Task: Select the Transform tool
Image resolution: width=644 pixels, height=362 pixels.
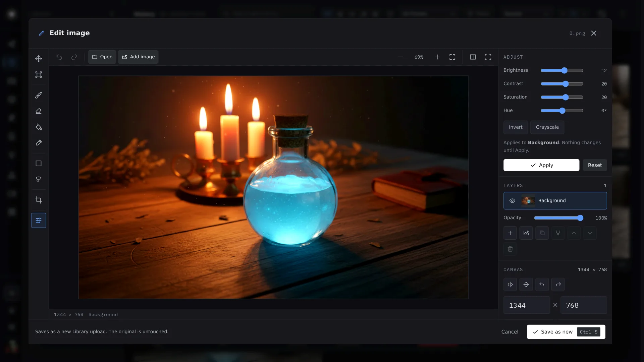Action: point(39,74)
